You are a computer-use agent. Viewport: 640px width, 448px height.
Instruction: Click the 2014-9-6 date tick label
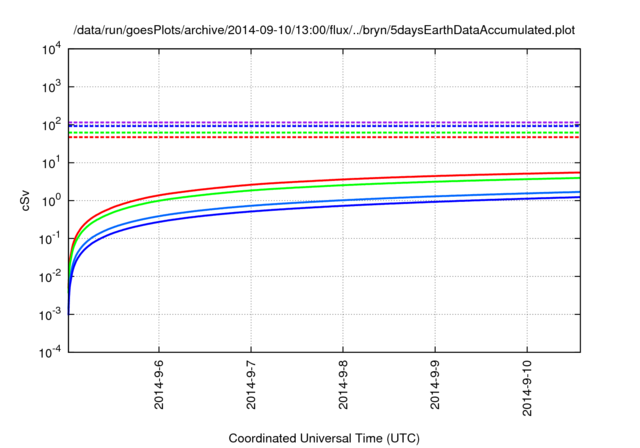159,384
